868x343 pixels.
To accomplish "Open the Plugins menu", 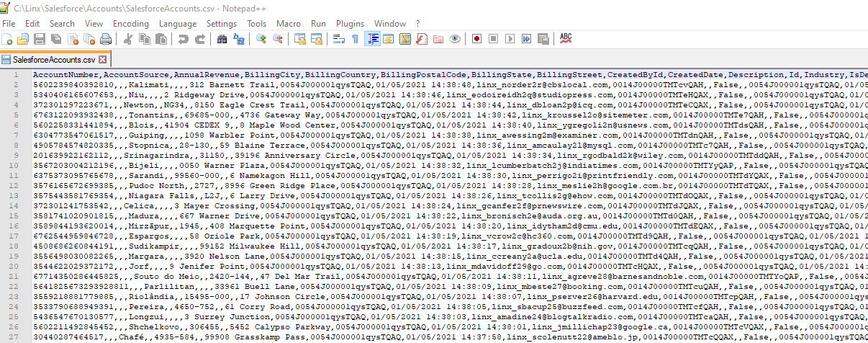I will point(350,24).
